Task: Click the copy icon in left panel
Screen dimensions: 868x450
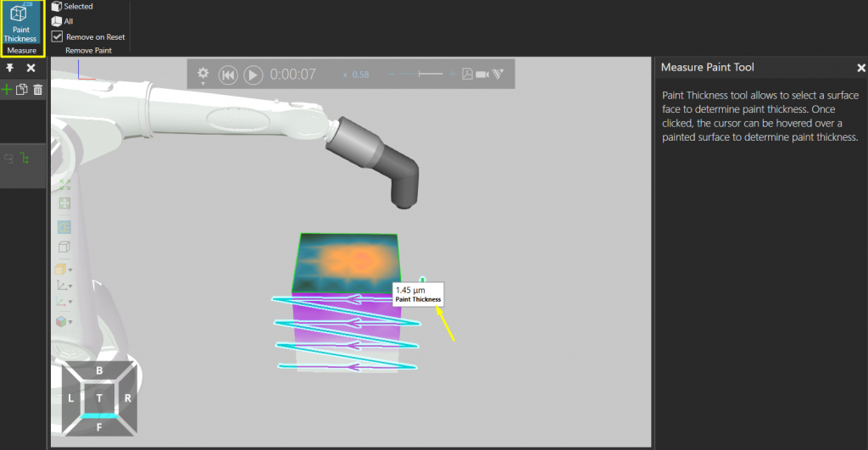Action: pos(23,89)
